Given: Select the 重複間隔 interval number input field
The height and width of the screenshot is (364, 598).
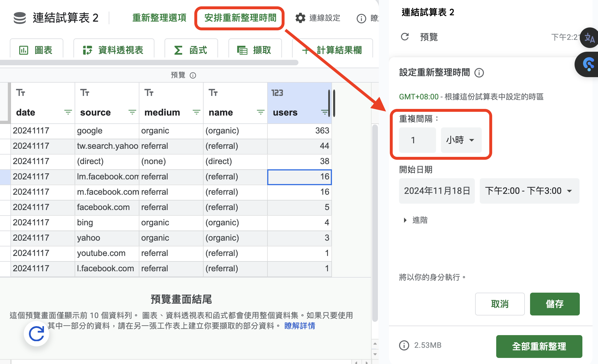Looking at the screenshot, I should (x=414, y=140).
